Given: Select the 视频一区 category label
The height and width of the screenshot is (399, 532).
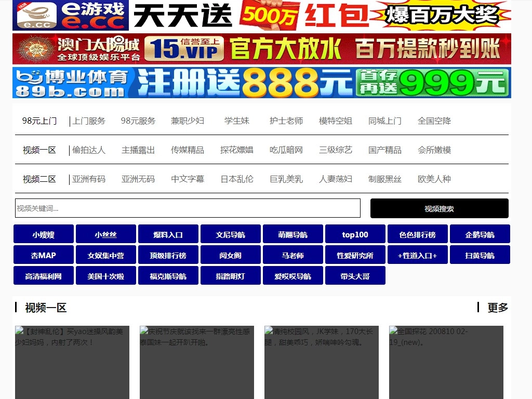Looking at the screenshot, I should point(39,150).
